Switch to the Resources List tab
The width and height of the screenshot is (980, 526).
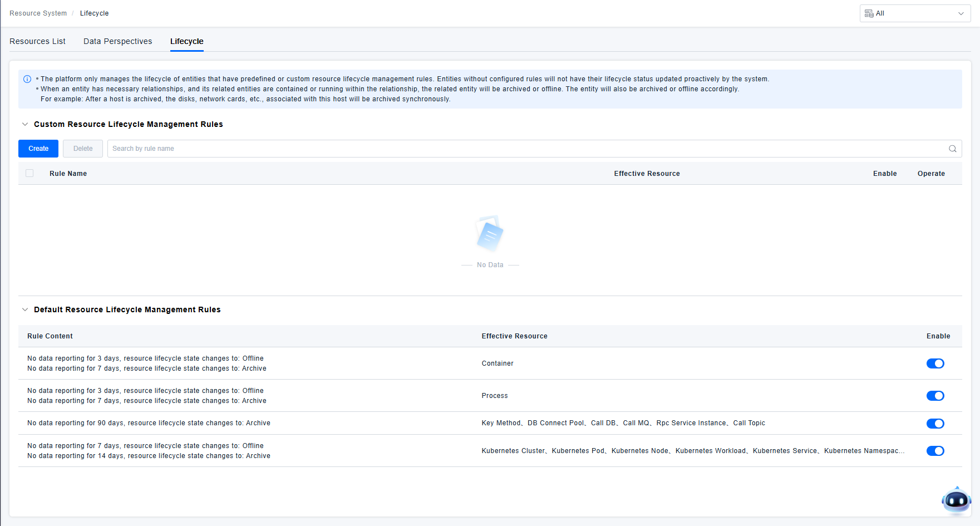[37, 41]
